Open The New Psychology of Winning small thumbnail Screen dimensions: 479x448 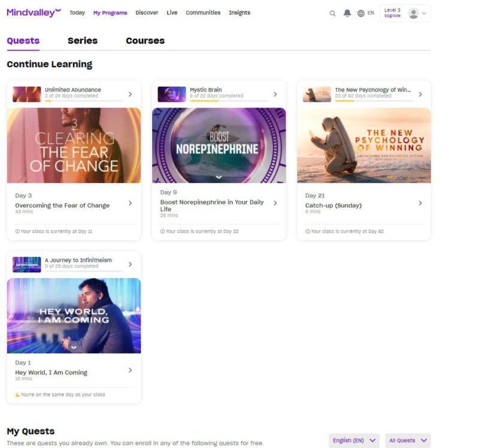coord(317,94)
